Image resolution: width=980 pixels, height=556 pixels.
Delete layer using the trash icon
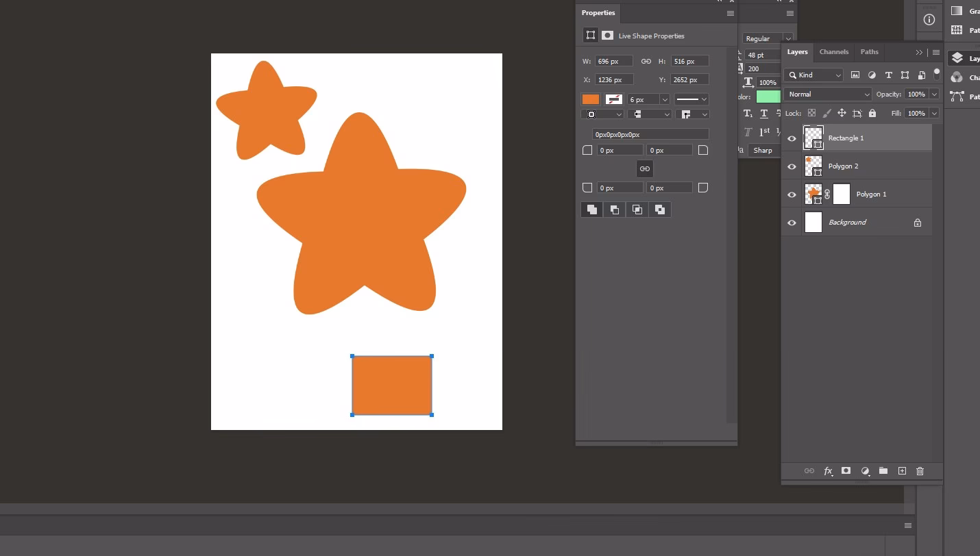point(920,471)
